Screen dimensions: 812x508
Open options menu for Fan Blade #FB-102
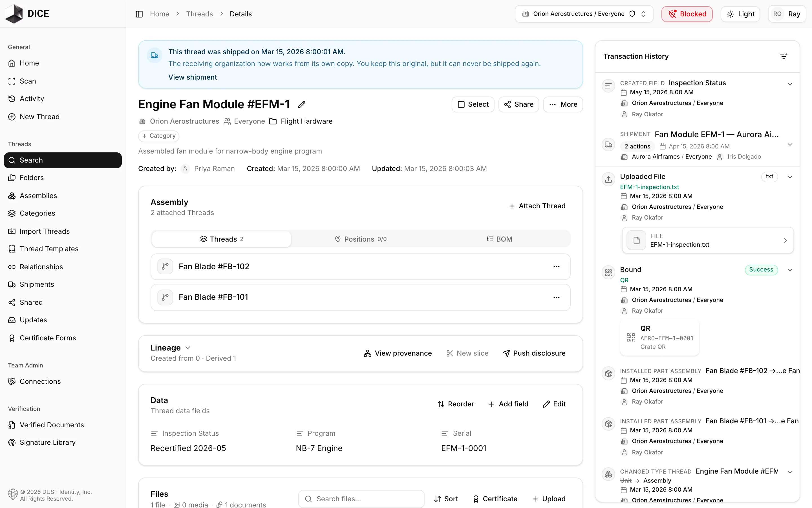pyautogui.click(x=556, y=266)
